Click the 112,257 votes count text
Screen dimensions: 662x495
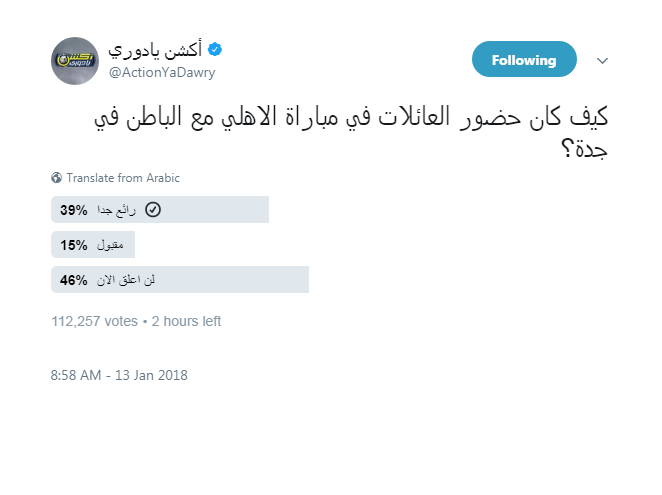95,321
